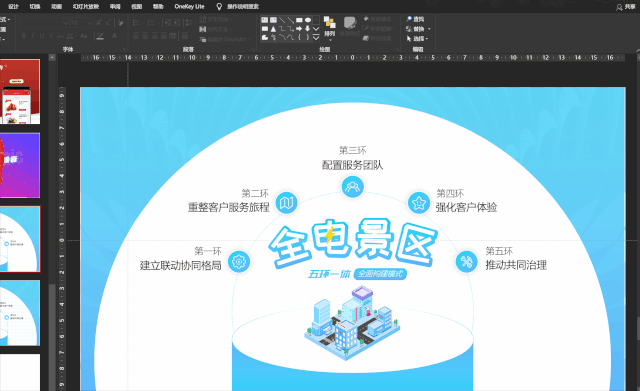
Task: Open the purple gradient slide thumbnail
Action: pos(20,165)
